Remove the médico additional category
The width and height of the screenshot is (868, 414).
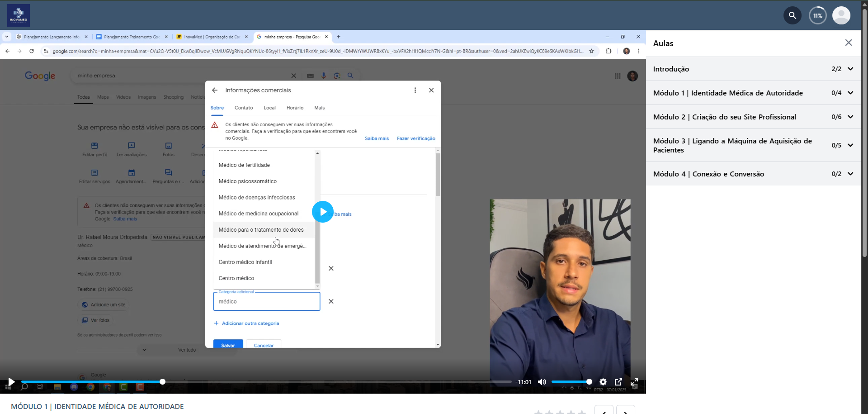coord(331,301)
